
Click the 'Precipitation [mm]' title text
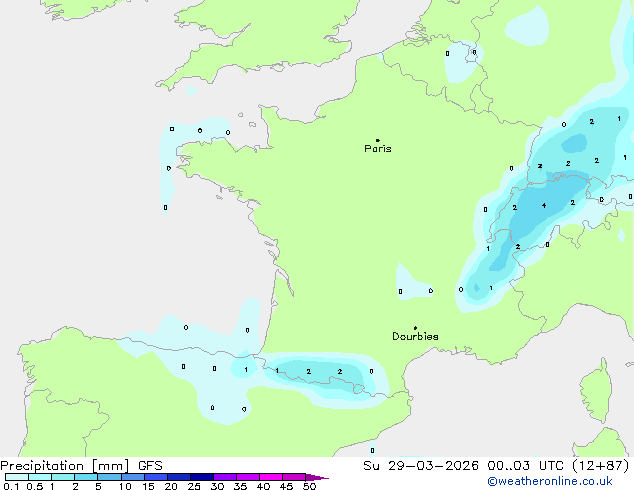[65, 466]
